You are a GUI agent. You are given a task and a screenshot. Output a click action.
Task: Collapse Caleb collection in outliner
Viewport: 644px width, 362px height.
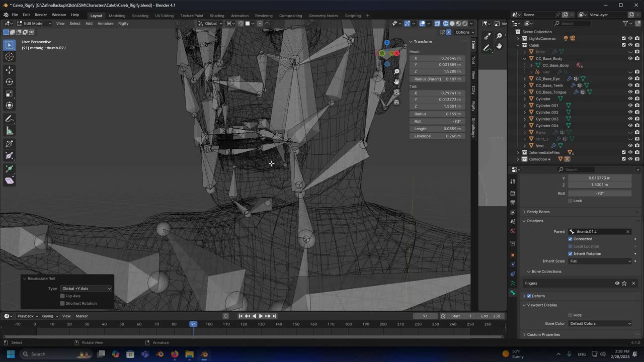pos(518,45)
